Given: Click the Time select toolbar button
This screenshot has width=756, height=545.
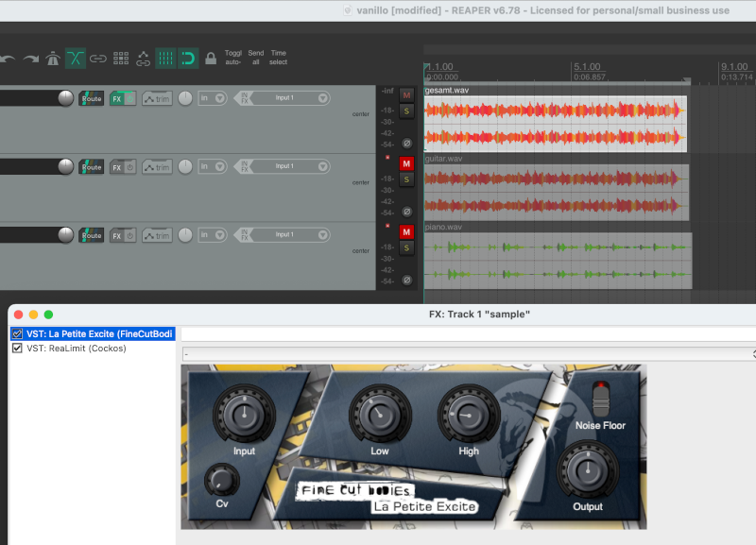Looking at the screenshot, I should 278,58.
